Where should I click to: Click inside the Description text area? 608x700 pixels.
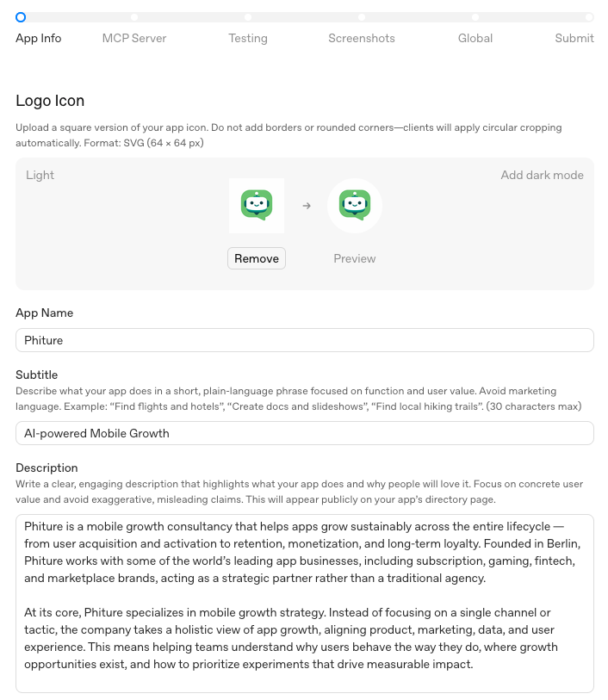[305, 603]
